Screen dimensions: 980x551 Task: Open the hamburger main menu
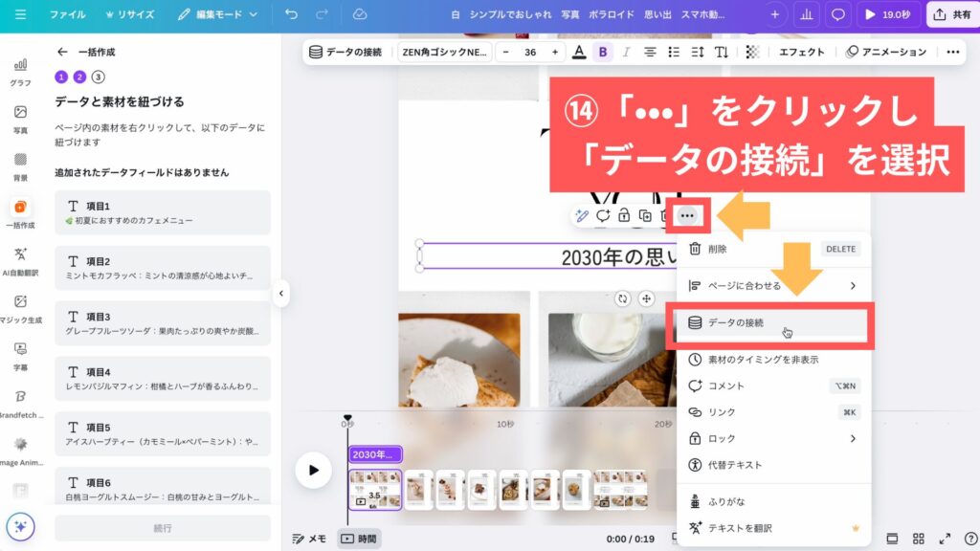tap(20, 14)
